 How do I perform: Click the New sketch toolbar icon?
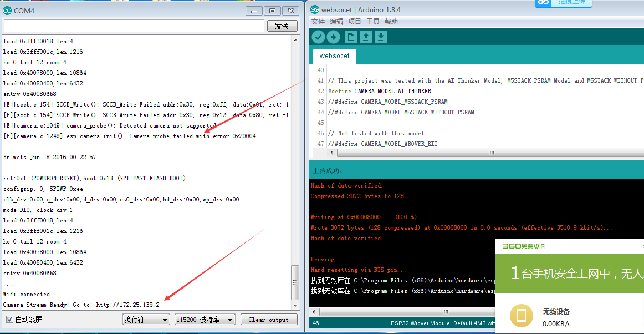351,37
